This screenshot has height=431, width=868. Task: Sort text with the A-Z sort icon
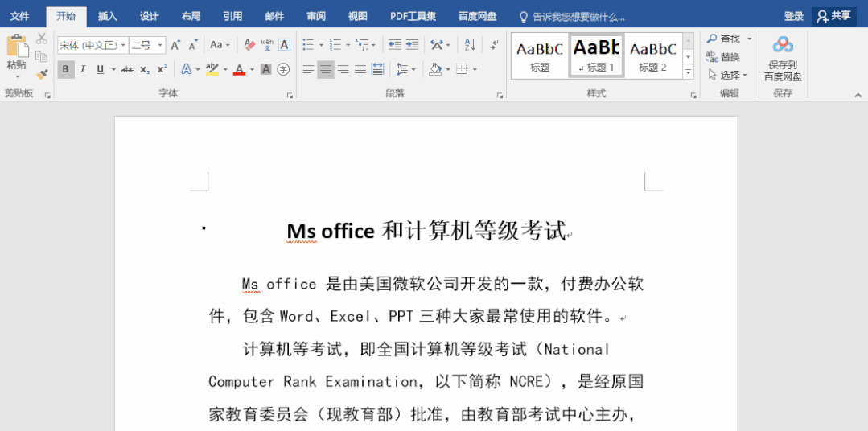(470, 45)
